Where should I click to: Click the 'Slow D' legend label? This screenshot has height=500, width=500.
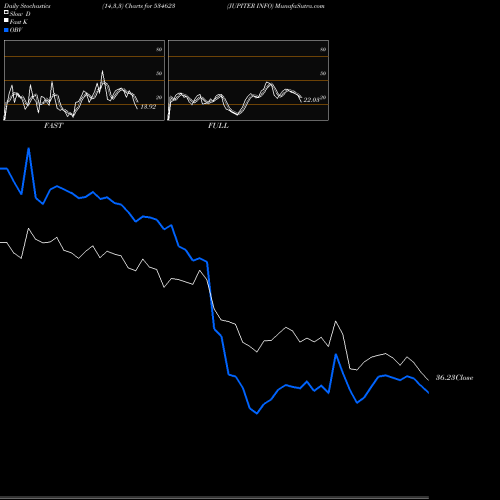20,14
